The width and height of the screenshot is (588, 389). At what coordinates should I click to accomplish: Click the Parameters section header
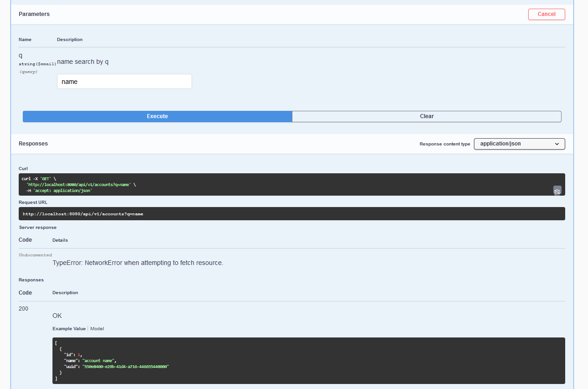34,14
